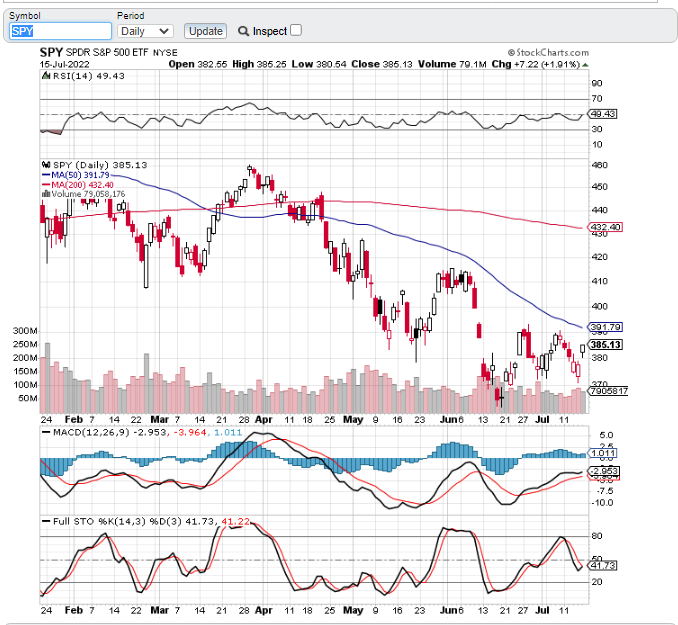Screen dimensions: 678x625
Task: Click the Volume 79.1M header value
Action: coord(452,64)
